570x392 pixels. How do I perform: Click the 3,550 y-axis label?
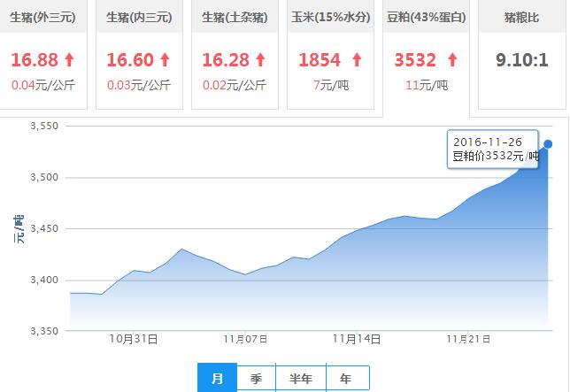[x=44, y=126]
